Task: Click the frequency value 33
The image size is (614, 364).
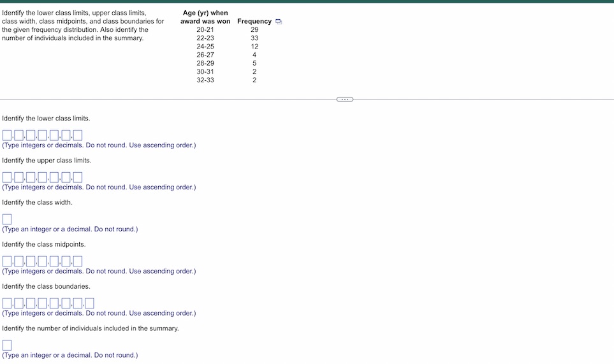Action: (x=254, y=38)
